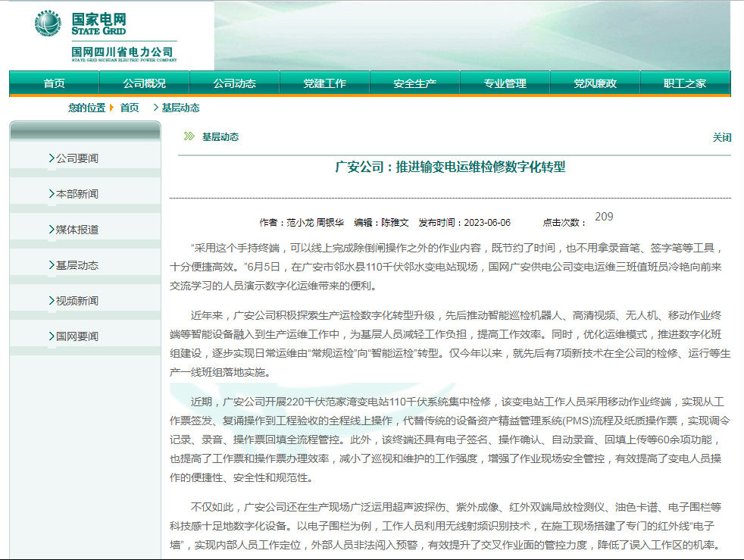Viewport: 744px width, 560px height.
Task: Click the 国网四川省电力公司 company name logo
Action: pos(123,54)
